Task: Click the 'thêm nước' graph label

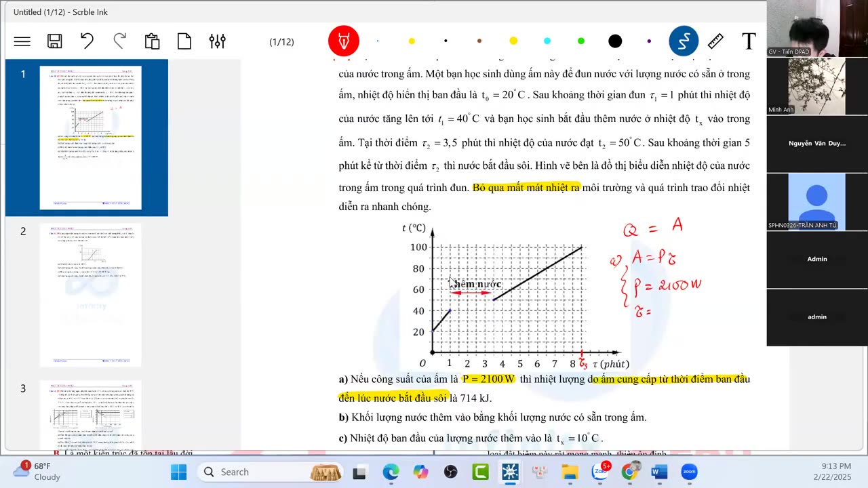Action: pos(477,284)
